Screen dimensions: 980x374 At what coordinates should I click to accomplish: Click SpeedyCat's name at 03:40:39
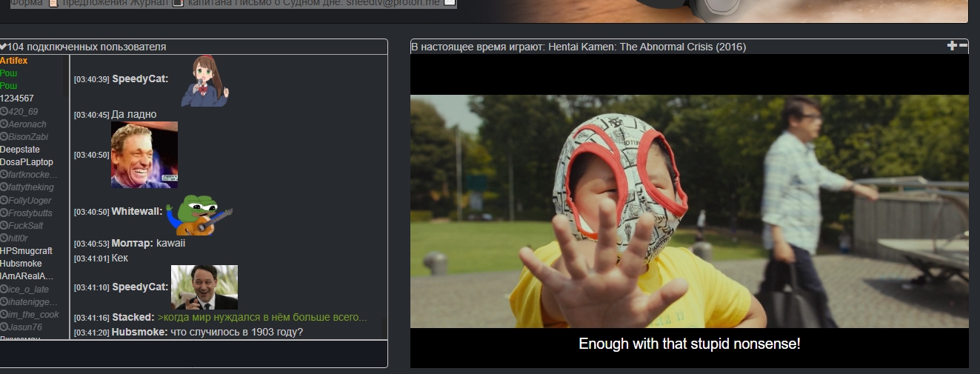pyautogui.click(x=140, y=79)
